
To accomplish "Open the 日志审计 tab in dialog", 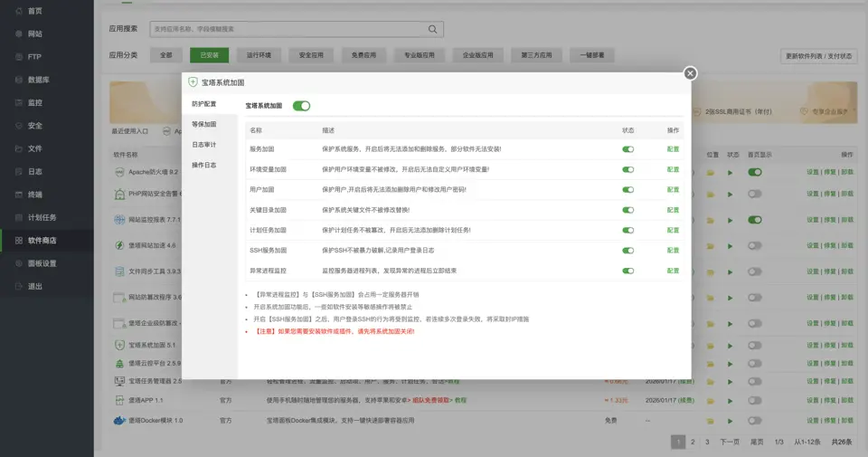I will click(210, 145).
